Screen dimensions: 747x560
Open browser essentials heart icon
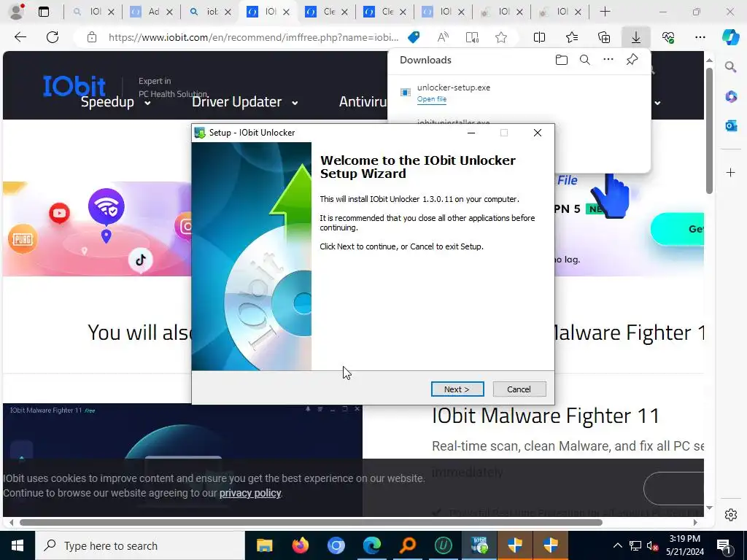(x=668, y=37)
